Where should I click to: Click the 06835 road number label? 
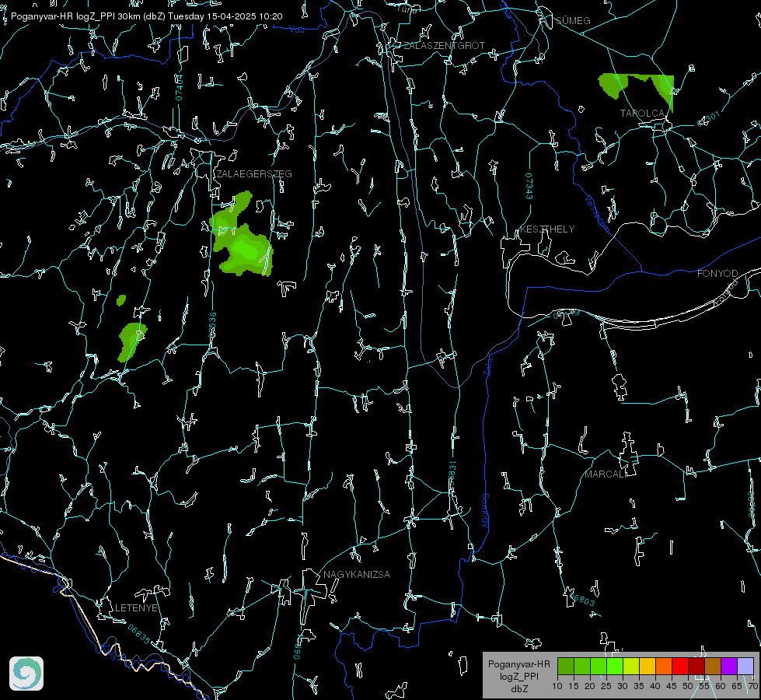click(x=139, y=635)
